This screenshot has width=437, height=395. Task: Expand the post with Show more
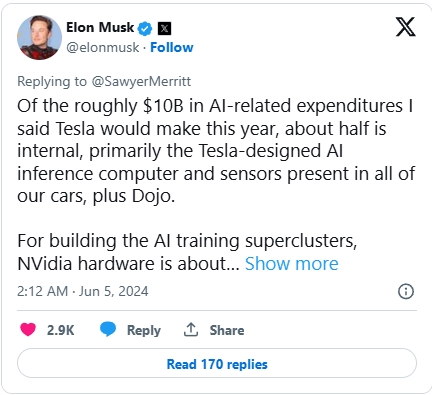coord(292,264)
